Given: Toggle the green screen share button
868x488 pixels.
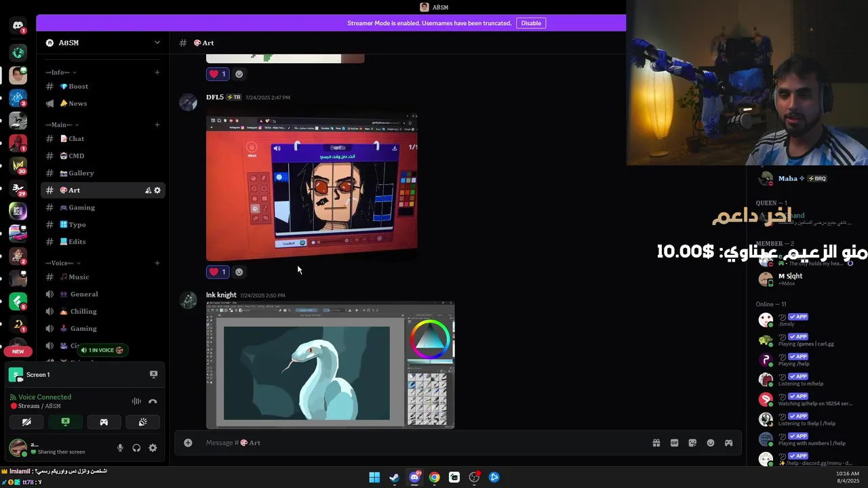Looking at the screenshot, I should [65, 422].
